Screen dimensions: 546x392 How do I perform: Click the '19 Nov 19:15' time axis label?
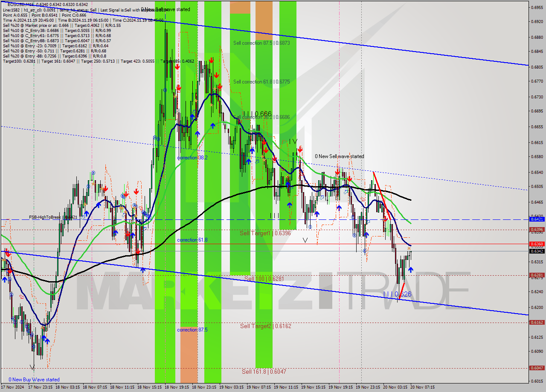pos(341,387)
